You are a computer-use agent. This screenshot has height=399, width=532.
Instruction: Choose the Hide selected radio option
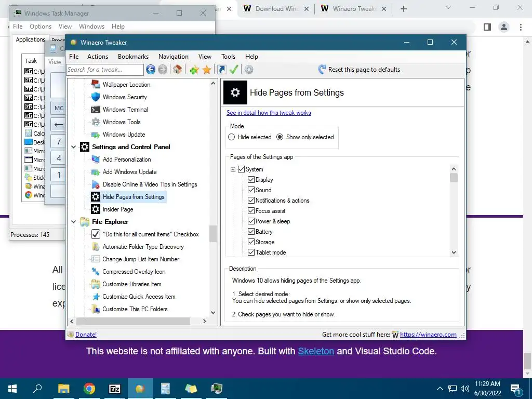250,137
